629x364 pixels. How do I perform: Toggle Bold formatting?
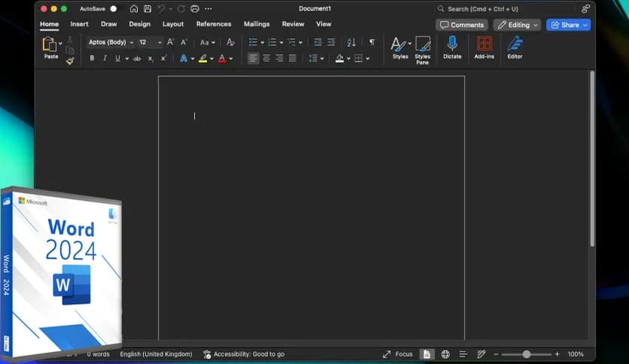[92, 59]
